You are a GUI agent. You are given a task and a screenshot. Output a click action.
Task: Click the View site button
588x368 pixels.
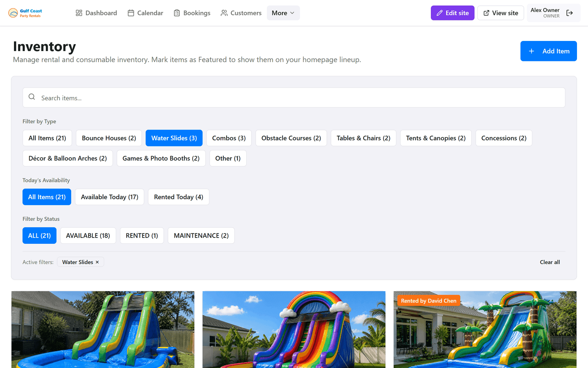[501, 13]
